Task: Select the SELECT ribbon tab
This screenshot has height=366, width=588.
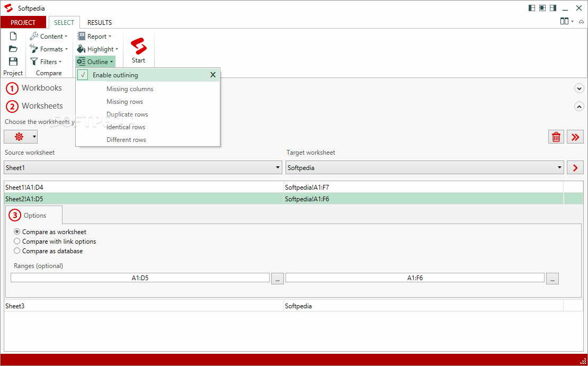Action: 64,22
